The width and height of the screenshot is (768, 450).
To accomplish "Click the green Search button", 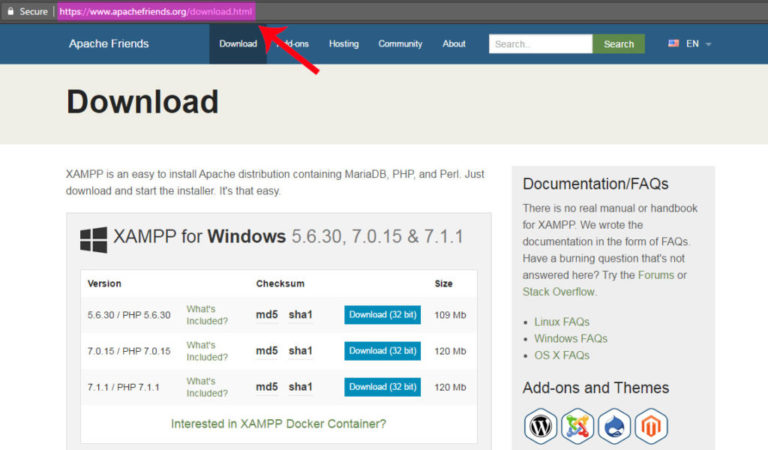I will click(619, 44).
